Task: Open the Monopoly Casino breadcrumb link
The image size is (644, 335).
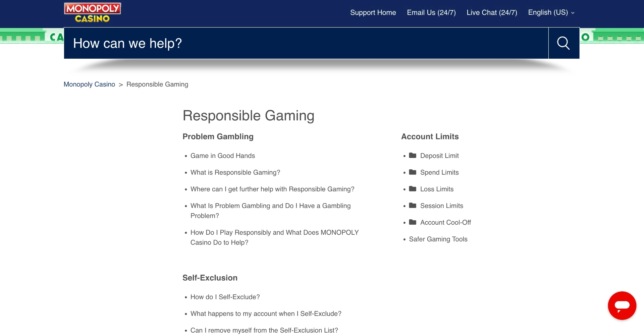Action: point(89,84)
